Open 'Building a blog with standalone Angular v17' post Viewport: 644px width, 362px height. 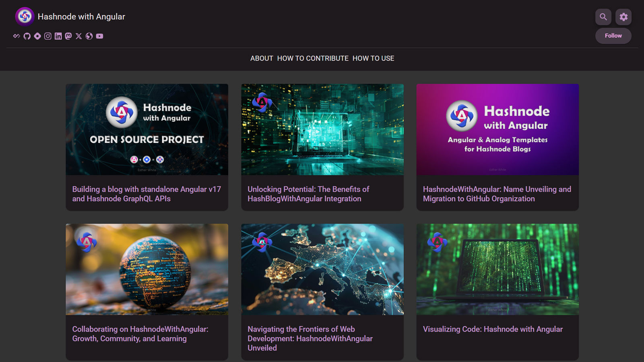pos(147,194)
